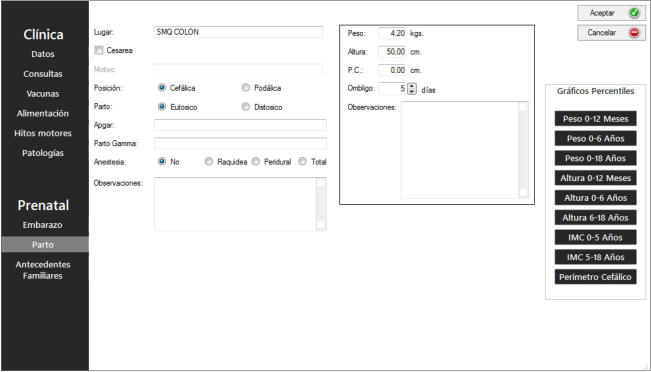The width and height of the screenshot is (651, 372).
Task: Open Patologías section in sidebar
Action: click(x=43, y=153)
